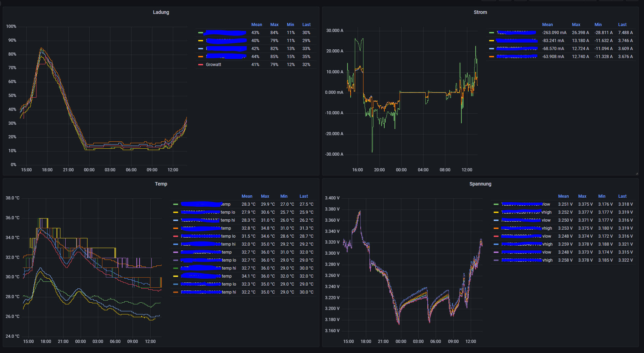Toggle the Temp series labeled temp lo with mean 27.9 °C

[x=208, y=212]
